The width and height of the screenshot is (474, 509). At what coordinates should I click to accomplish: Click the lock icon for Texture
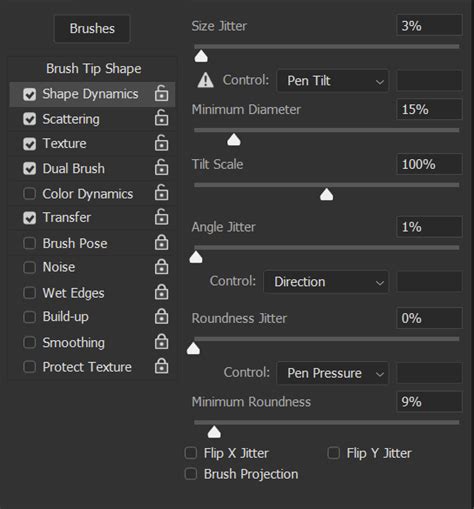pos(161,143)
